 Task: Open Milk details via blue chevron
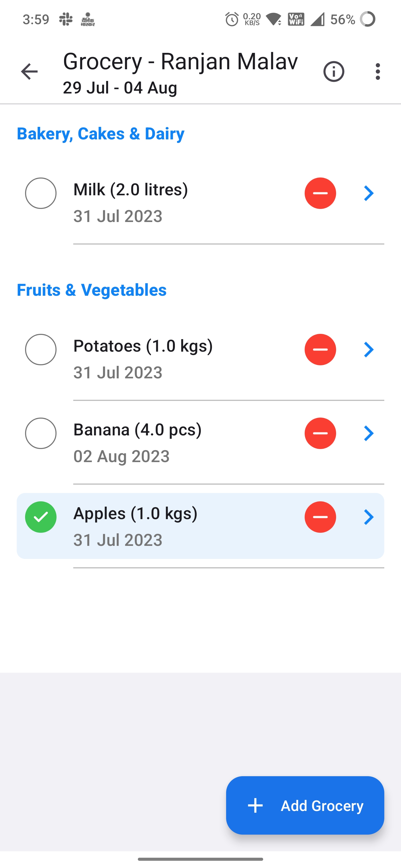369,193
